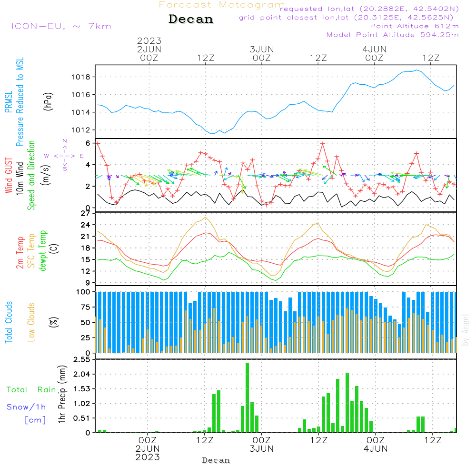The width and height of the screenshot is (476, 476).
Task: Click the '[cm]' snow unit label
Action: pos(35,420)
